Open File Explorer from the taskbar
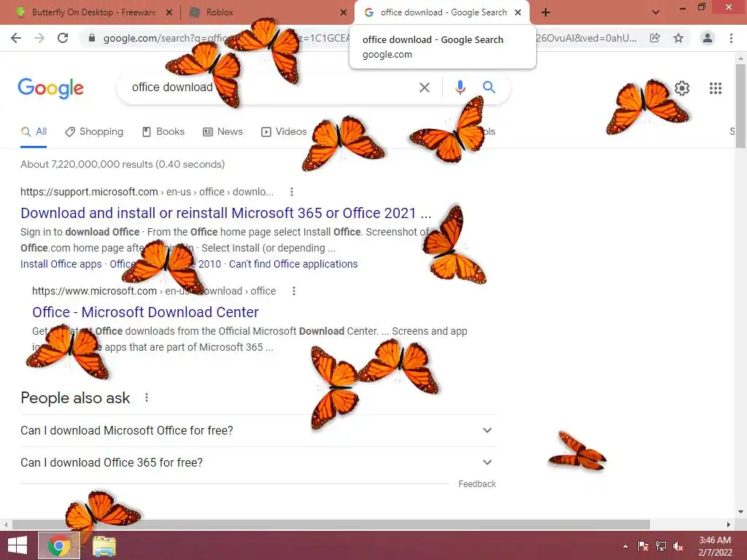 104,545
